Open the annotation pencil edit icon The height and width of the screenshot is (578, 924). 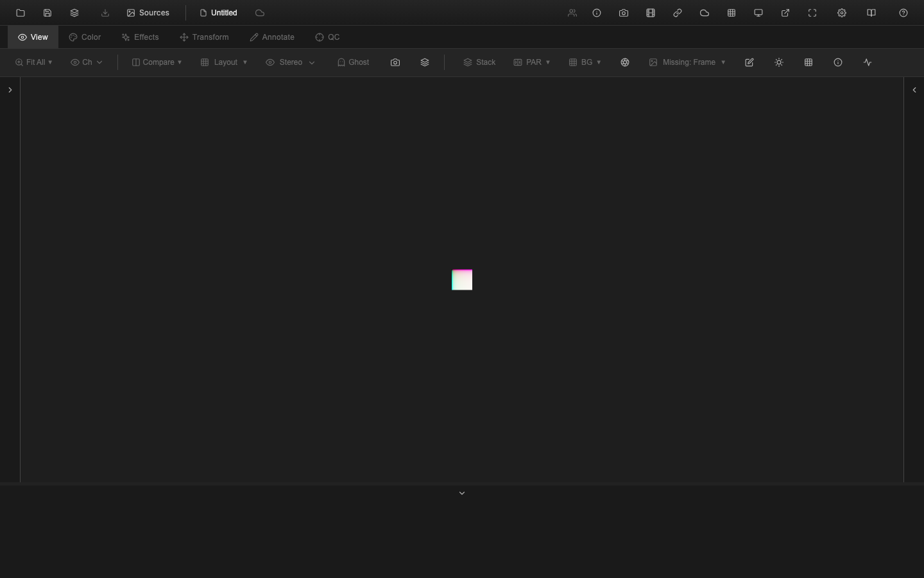pyautogui.click(x=749, y=62)
